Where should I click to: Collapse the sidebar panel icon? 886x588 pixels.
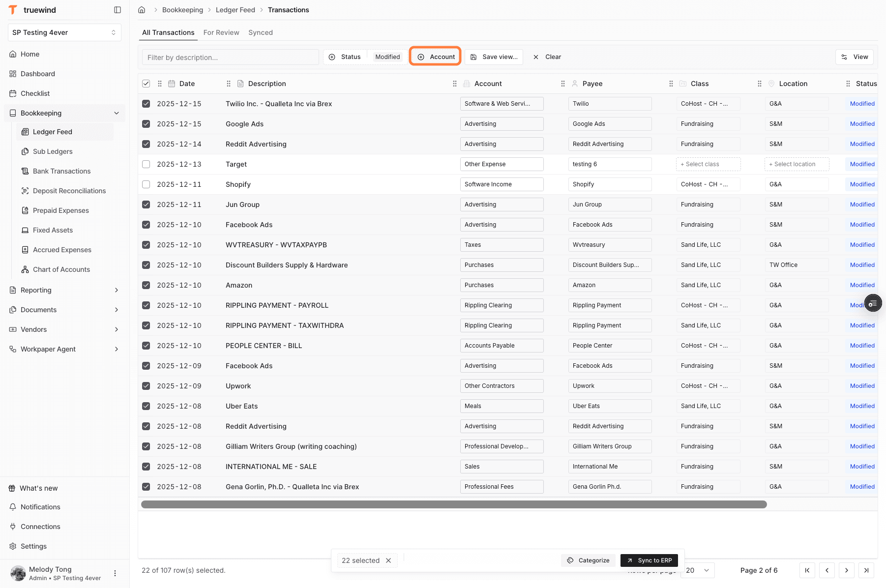(118, 10)
